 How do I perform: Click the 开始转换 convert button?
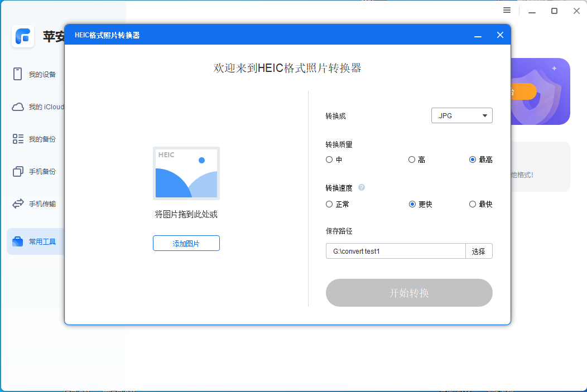click(409, 293)
